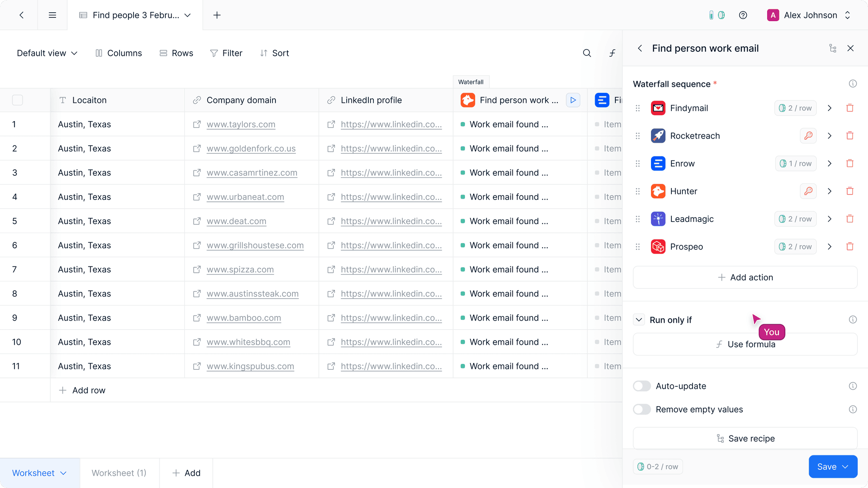Open the www.taylors.com link
Image resolution: width=868 pixels, height=488 pixels.
click(x=241, y=125)
